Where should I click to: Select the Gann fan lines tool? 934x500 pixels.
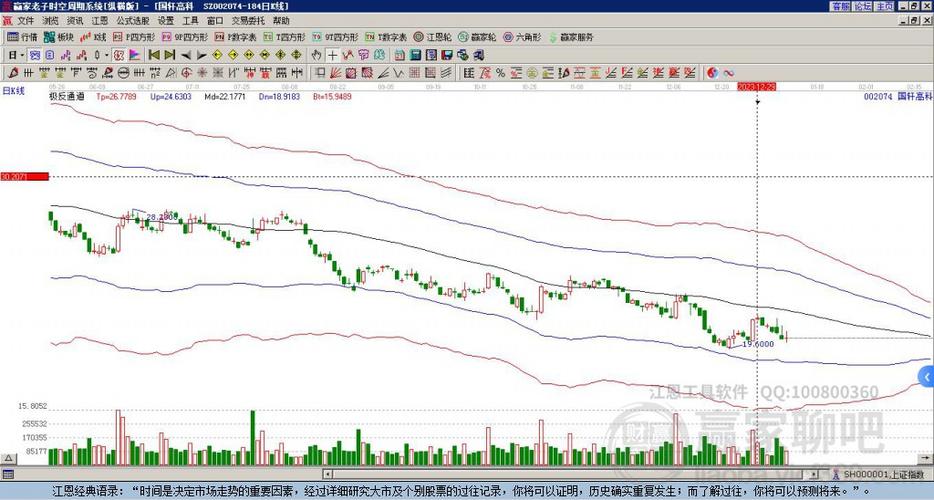click(x=335, y=73)
